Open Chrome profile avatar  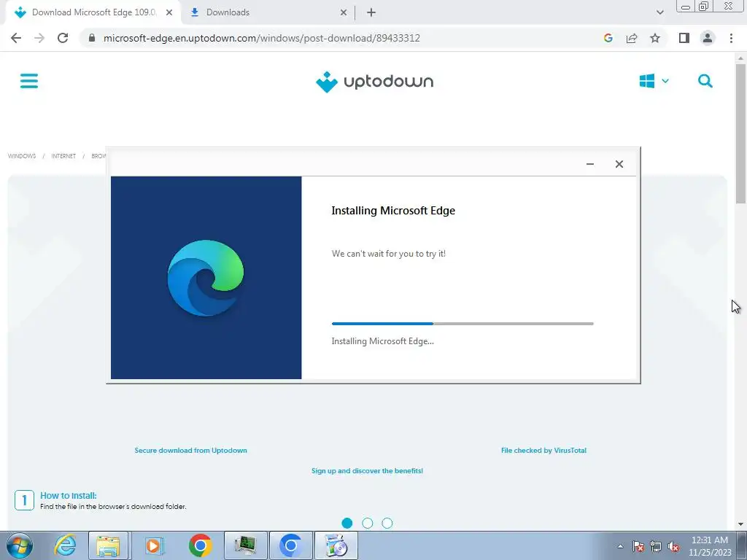click(x=708, y=38)
